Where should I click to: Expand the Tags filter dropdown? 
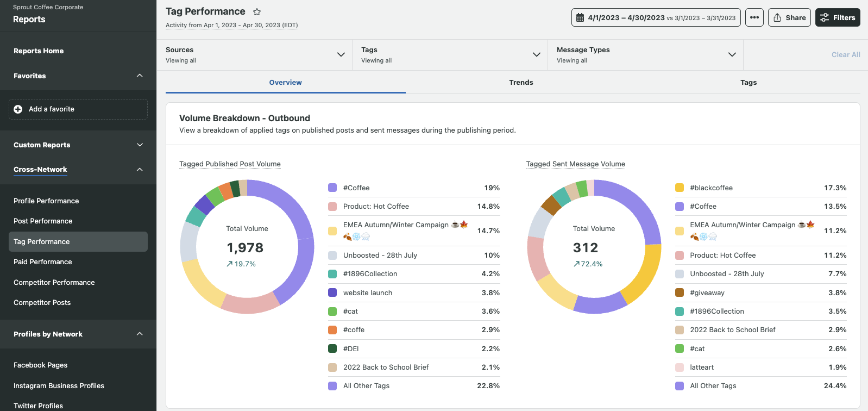point(537,54)
